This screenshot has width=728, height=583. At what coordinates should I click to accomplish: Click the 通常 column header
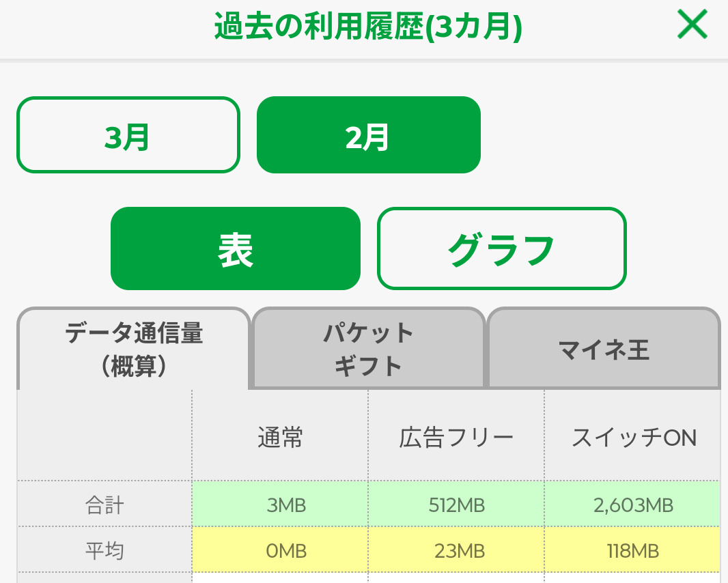280,437
